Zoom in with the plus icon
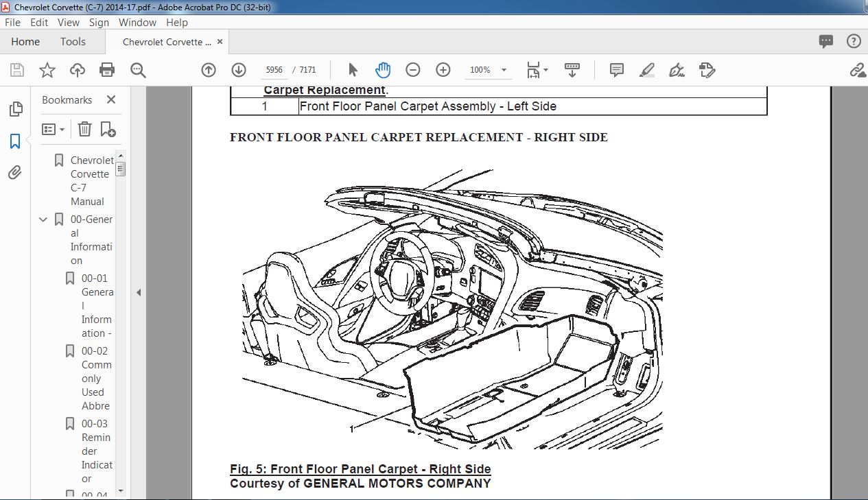The width and height of the screenshot is (868, 500). pyautogui.click(x=443, y=70)
